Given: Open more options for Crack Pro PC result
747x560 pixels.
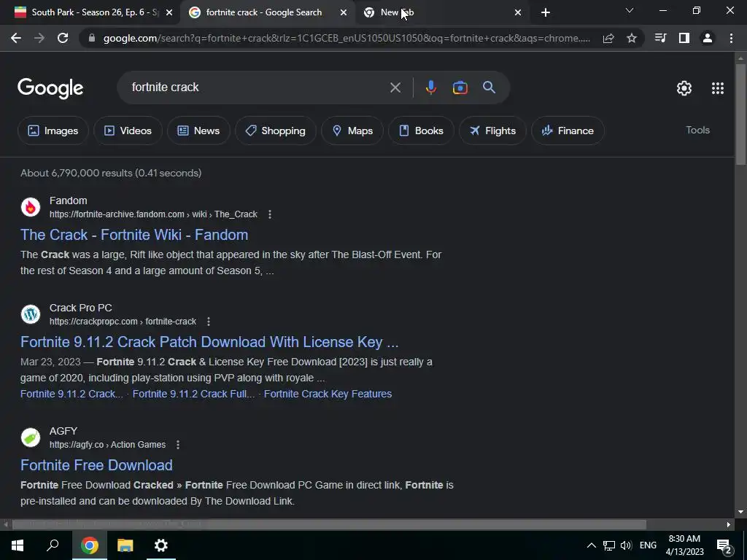Looking at the screenshot, I should [208, 322].
